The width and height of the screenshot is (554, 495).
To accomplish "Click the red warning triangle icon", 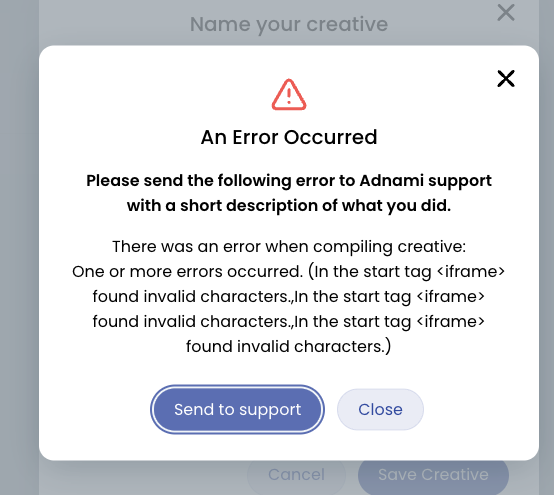I will click(x=289, y=95).
